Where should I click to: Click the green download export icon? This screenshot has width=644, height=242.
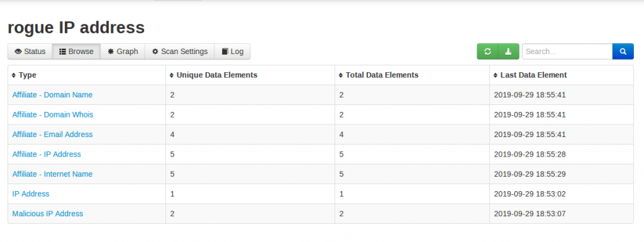[x=508, y=52]
